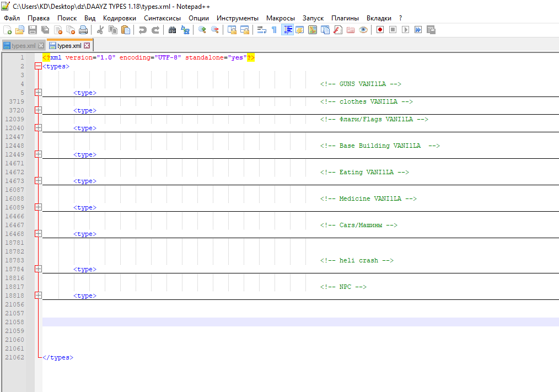The height and width of the screenshot is (392, 559).
Task: Expand the NPC section fold marker
Action: 37,296
